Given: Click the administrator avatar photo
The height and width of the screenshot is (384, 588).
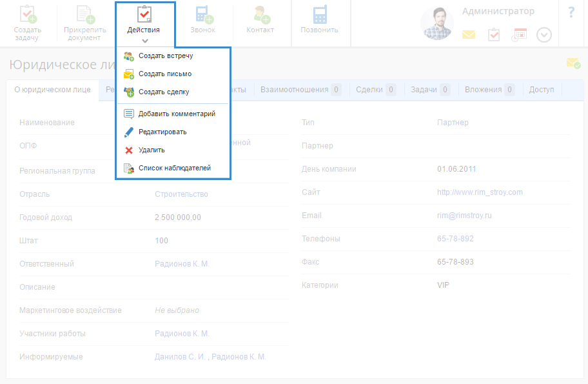Looking at the screenshot, I should tap(438, 24).
